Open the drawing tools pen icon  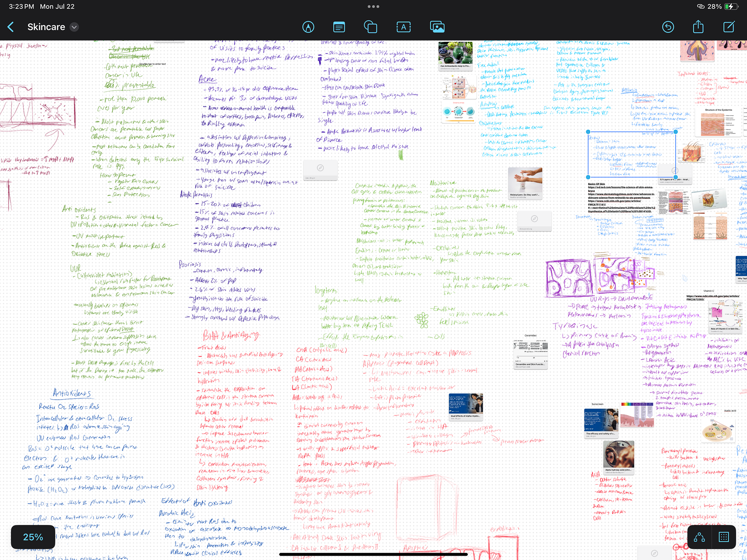308,27
